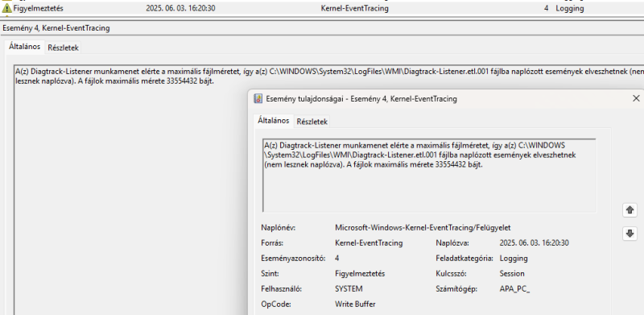
Task: Click the event properties dialog title icon
Action: (x=258, y=99)
